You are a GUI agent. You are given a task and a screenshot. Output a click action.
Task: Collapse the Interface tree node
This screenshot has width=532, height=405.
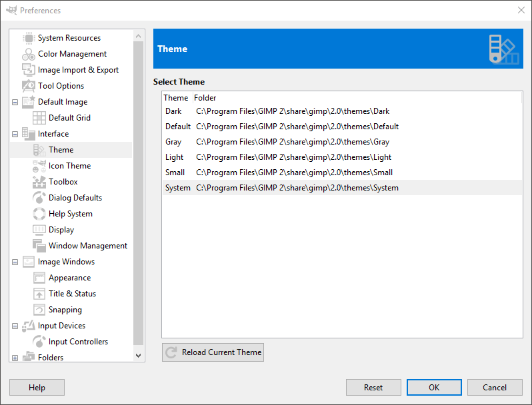pos(15,134)
